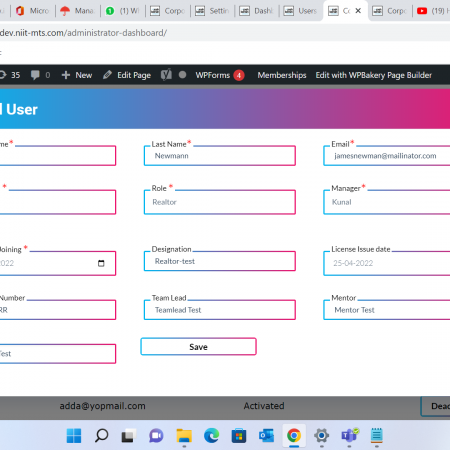Click into the Last Name field
Viewport: 450px width, 450px height.
(220, 156)
